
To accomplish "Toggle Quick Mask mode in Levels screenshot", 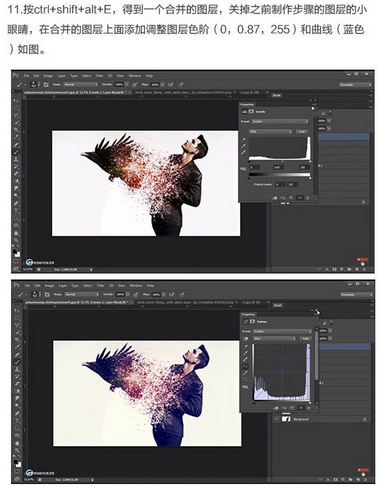I will [16, 262].
